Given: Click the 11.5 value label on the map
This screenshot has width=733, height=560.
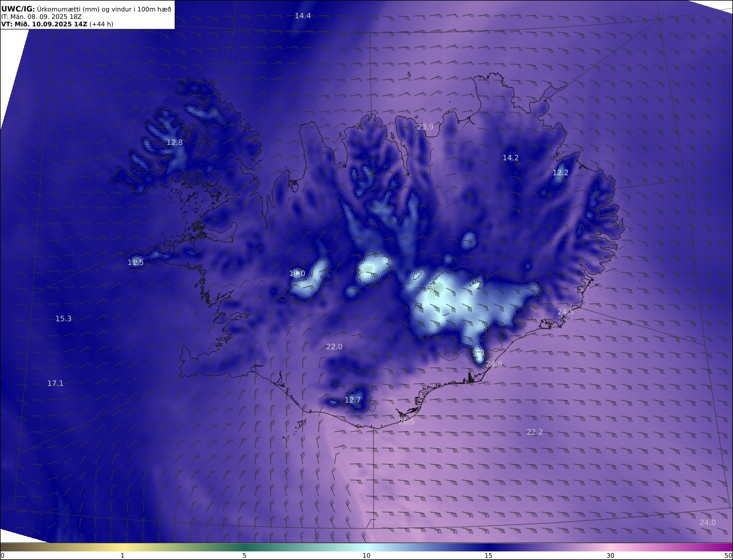Looking at the screenshot, I should pyautogui.click(x=136, y=262).
